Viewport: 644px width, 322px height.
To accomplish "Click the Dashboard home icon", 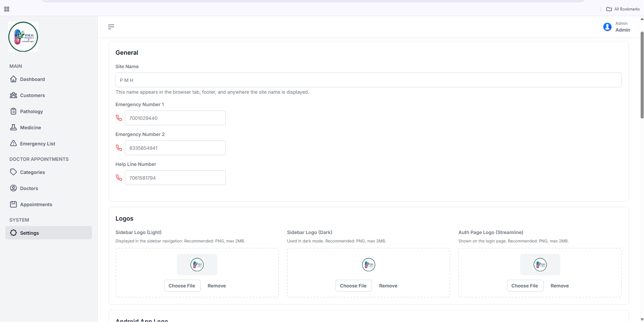I will (x=13, y=79).
